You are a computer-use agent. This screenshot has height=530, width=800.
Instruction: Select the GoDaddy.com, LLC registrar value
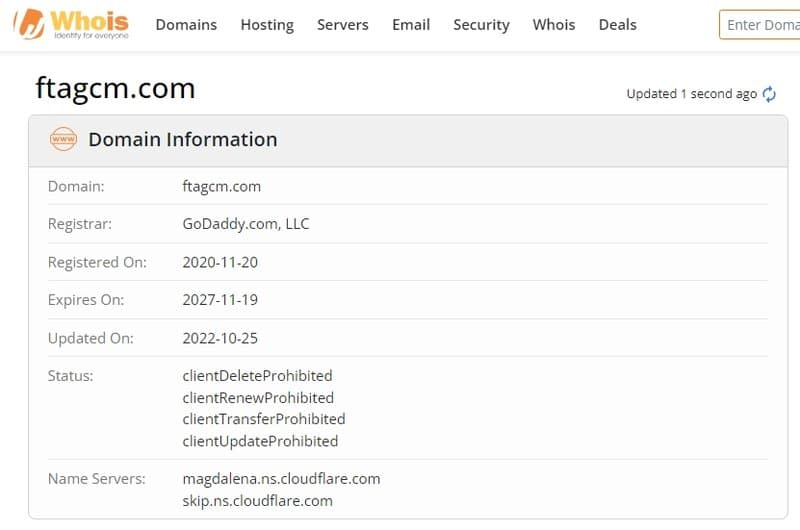pos(246,224)
